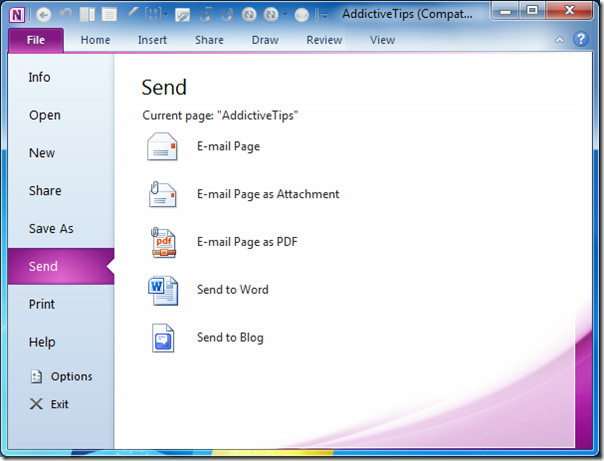Click the first sync circle icon
Screen dimensions: 604x461
click(x=249, y=15)
